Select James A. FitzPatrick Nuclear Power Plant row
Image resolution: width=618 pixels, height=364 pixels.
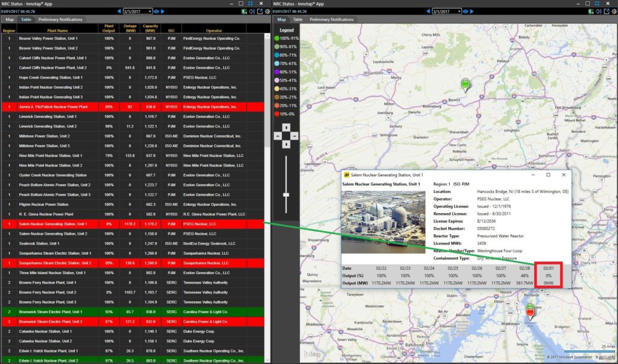click(132, 107)
